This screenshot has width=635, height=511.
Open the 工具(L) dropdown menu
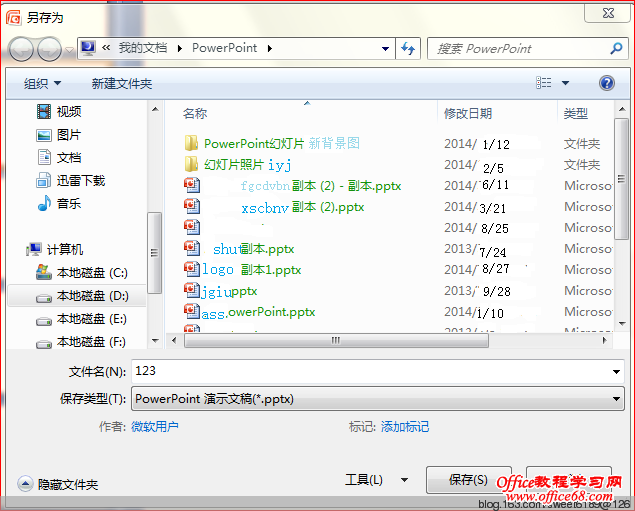(x=376, y=480)
